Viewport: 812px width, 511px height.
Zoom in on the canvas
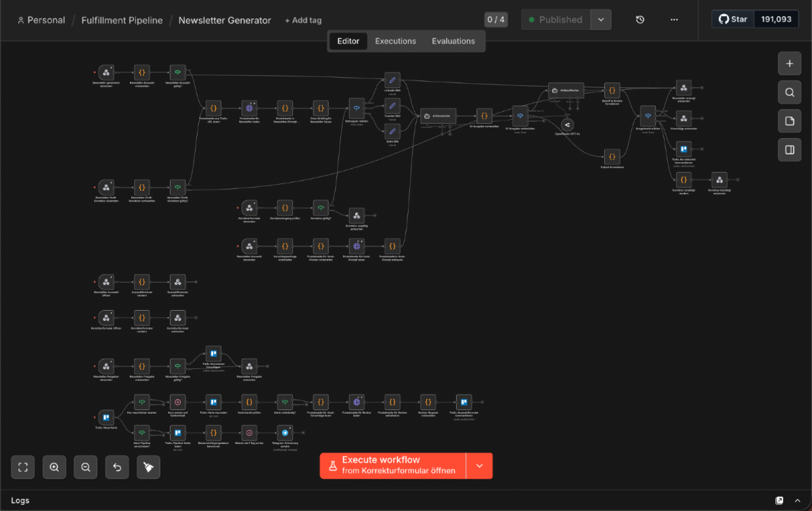(54, 467)
